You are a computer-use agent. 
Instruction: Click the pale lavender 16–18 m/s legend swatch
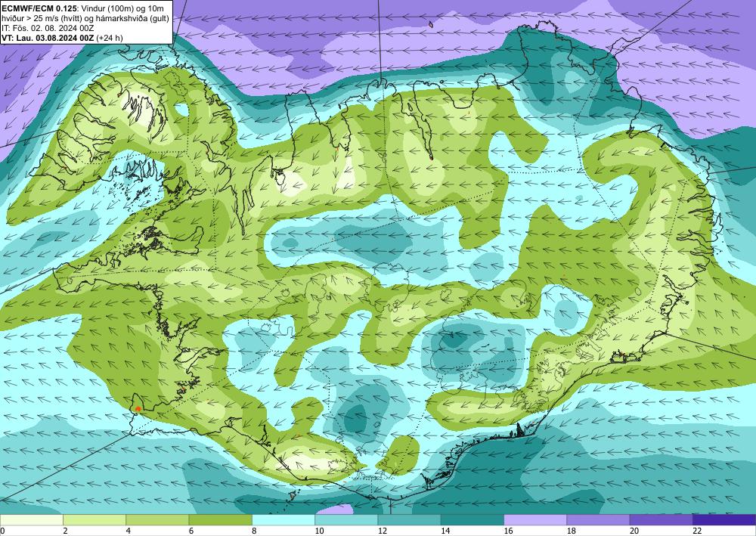tap(535, 519)
